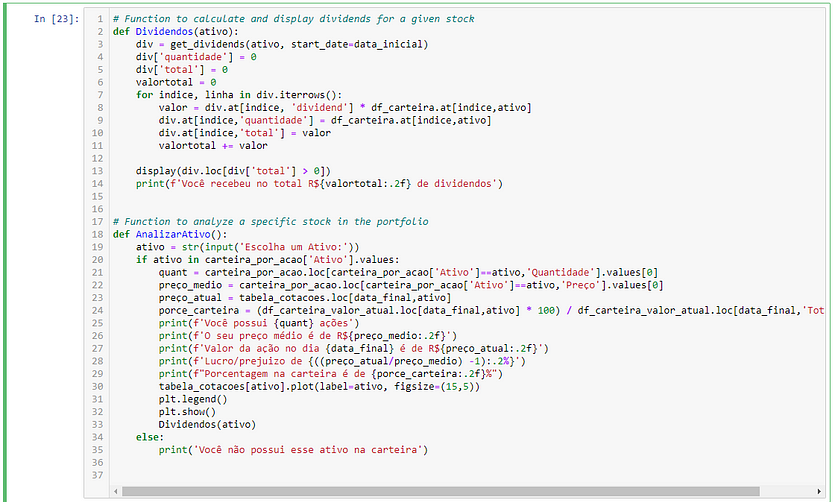Click the valor = div.at line
The height and width of the screenshot is (502, 835).
point(345,108)
